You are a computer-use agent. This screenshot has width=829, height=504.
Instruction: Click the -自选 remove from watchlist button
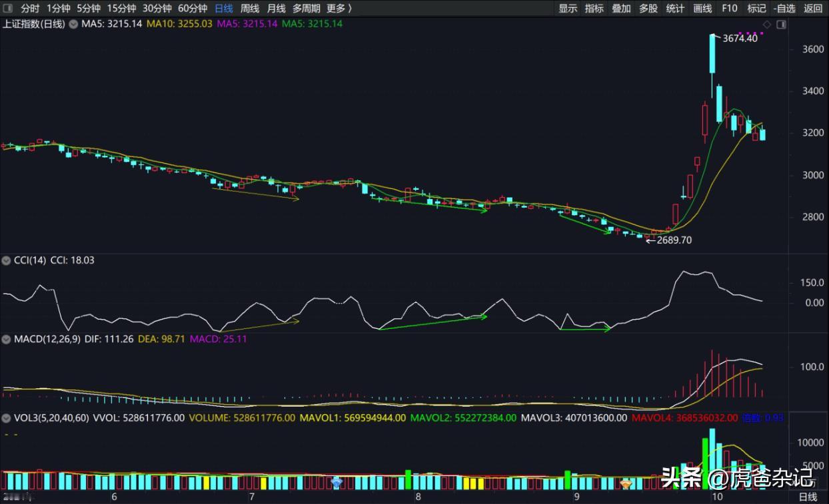pos(785,8)
